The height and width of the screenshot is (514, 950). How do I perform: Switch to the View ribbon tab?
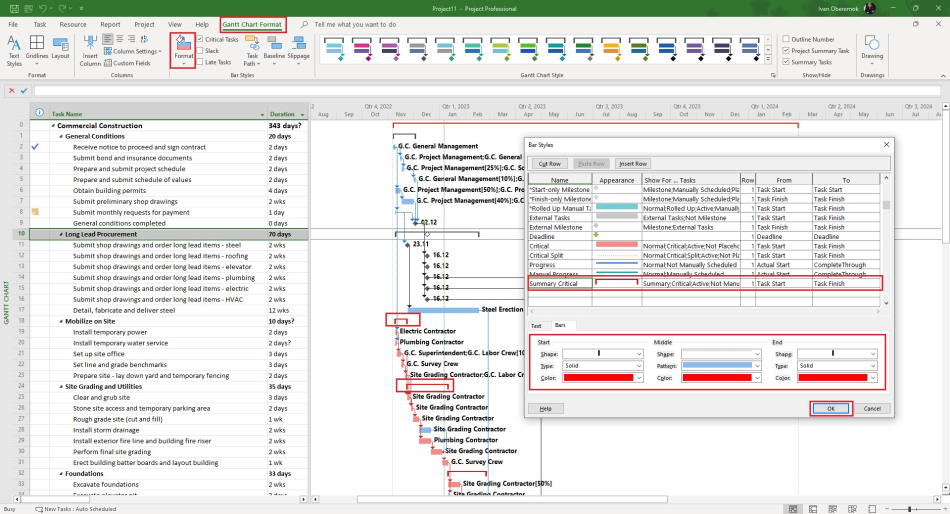tap(174, 24)
